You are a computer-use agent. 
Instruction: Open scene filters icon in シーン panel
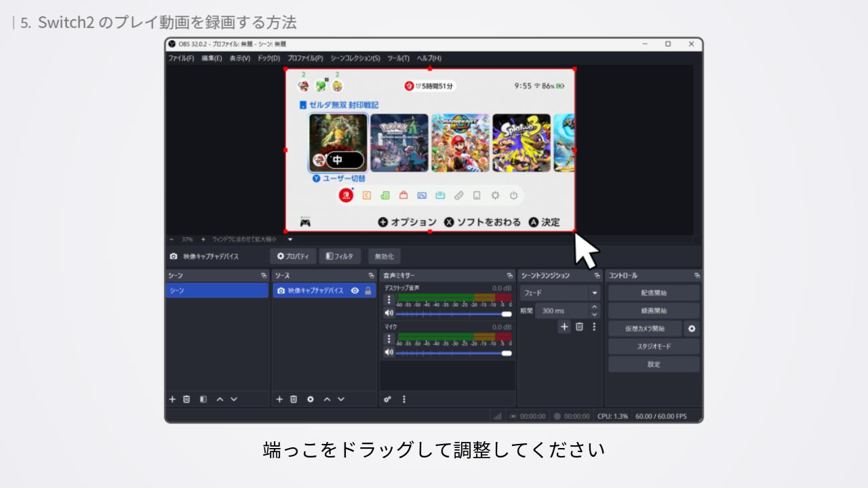point(203,399)
